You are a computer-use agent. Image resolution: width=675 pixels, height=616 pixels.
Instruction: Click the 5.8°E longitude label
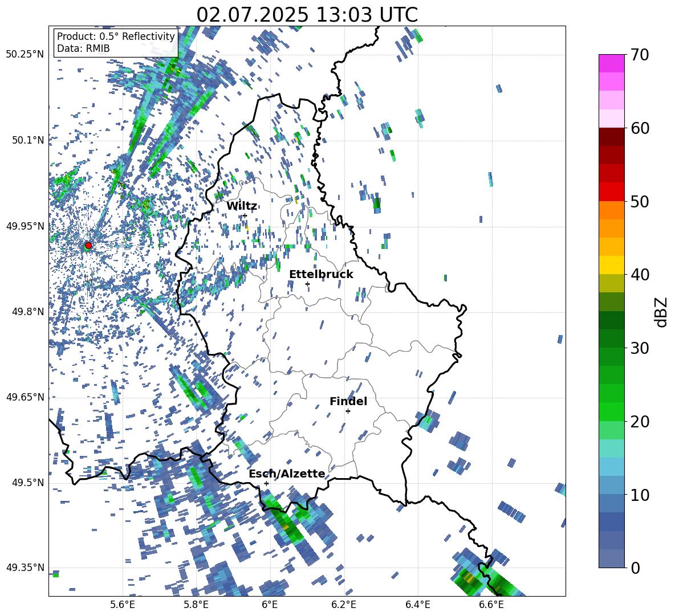196,605
